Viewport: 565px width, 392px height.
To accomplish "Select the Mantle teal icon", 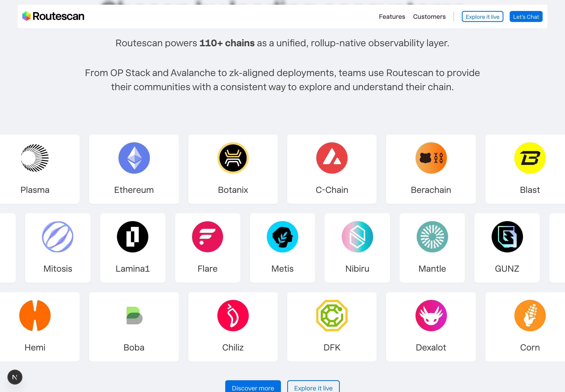I will [x=432, y=237].
